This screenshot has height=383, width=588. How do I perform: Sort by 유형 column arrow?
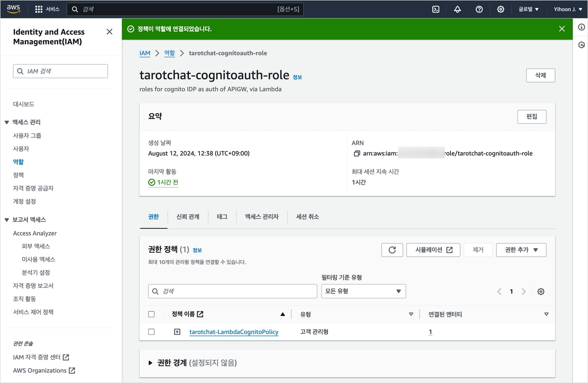[x=411, y=314]
